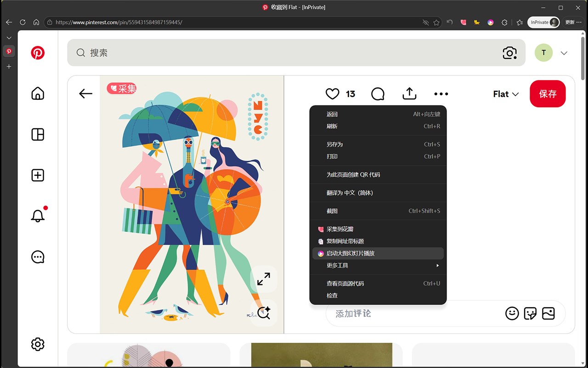Open a new tab with plus button
Screen dimensions: 588x368
pos(9,67)
